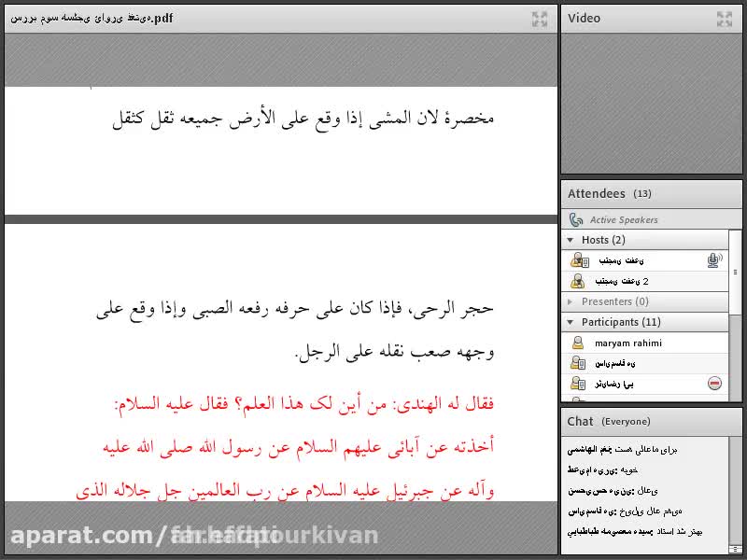
Task: Click the microphone icon beside the first host
Action: 714,260
